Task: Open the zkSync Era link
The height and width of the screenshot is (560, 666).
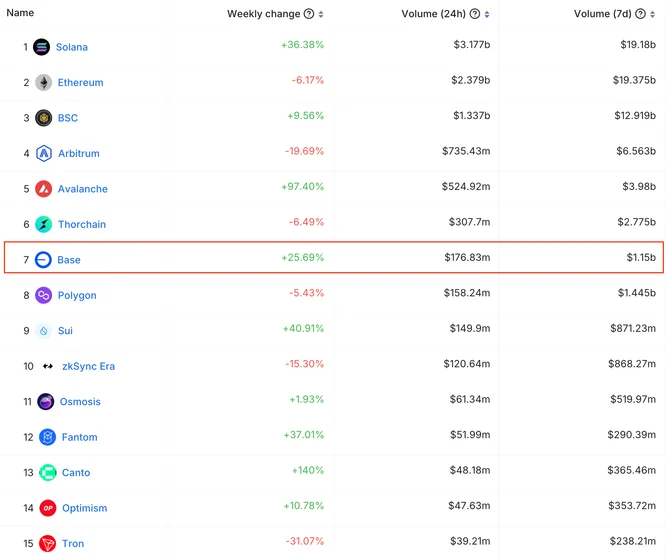Action: click(88, 366)
